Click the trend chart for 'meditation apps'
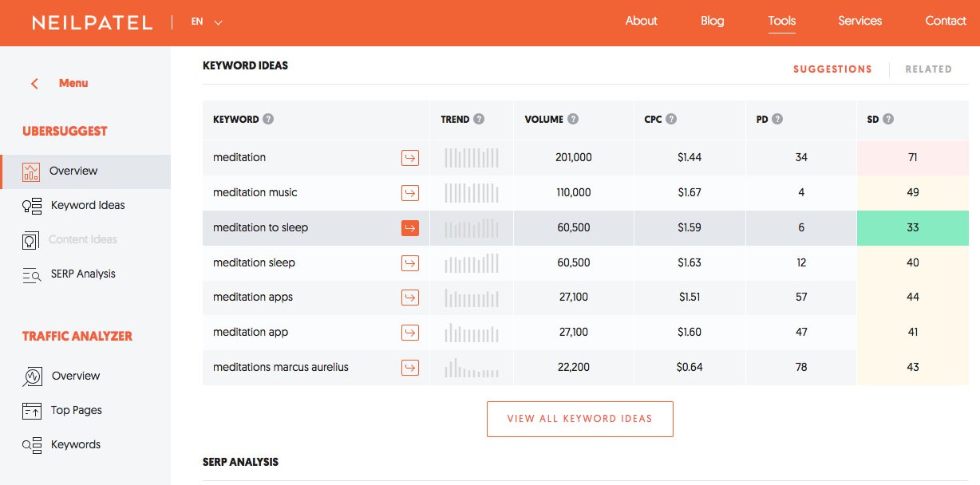 [472, 298]
